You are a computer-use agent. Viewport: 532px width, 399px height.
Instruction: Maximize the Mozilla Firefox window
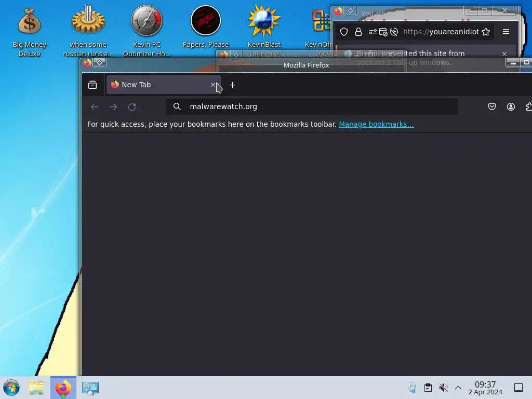(527, 63)
